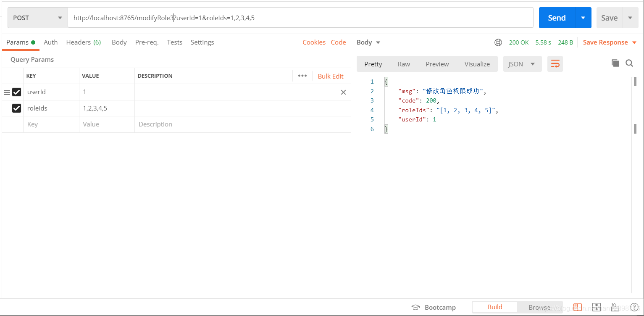Toggle line wrap in the response body
The width and height of the screenshot is (644, 316).
coord(555,64)
